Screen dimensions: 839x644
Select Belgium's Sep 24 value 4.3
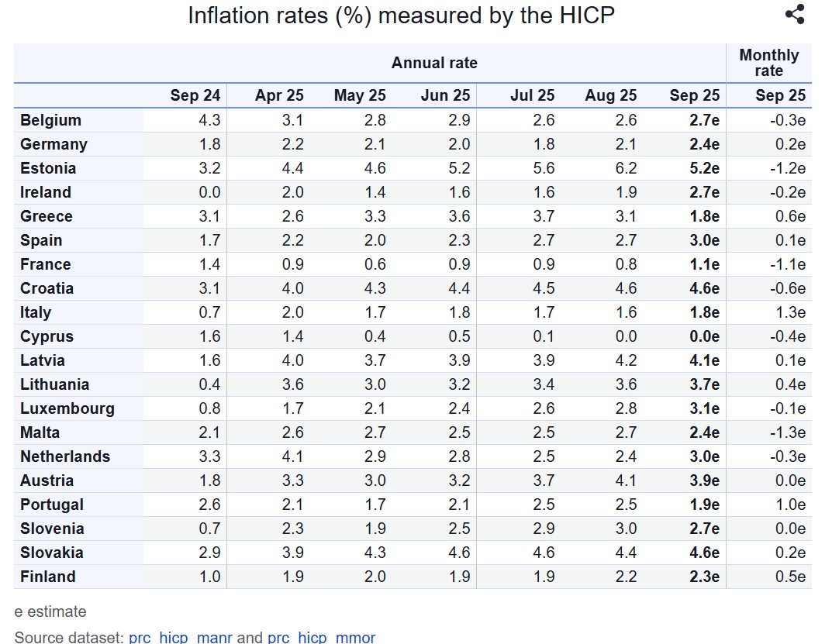tap(209, 120)
